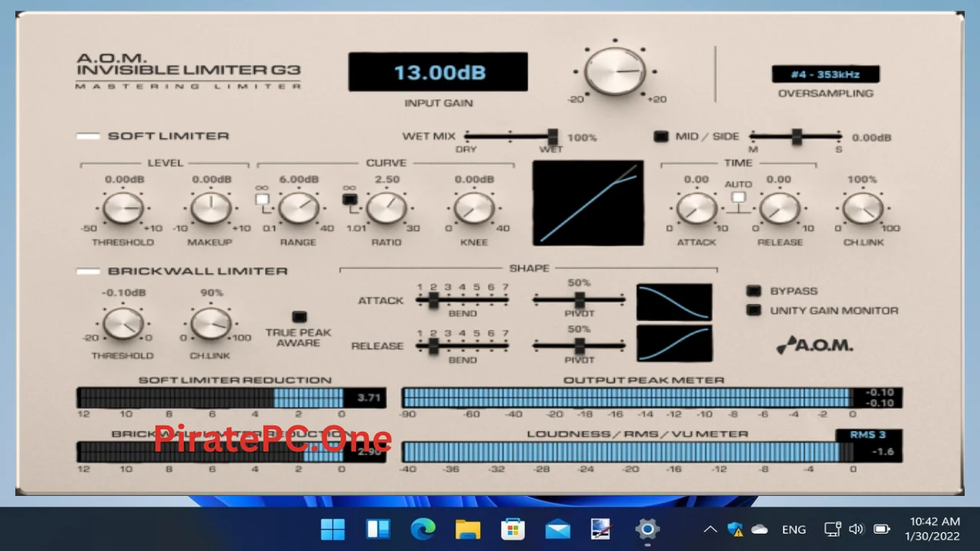Click the Wet Mix slider handle
This screenshot has height=551, width=980.
[552, 136]
